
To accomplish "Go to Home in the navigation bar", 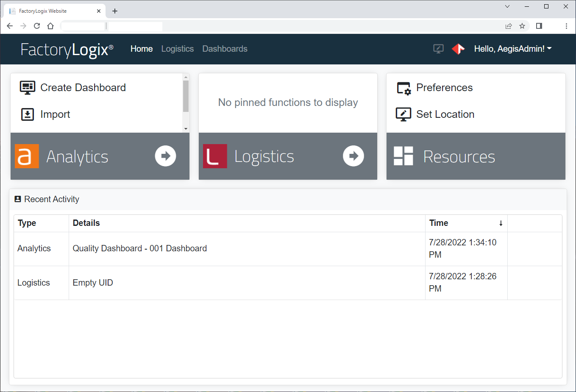I will point(142,49).
